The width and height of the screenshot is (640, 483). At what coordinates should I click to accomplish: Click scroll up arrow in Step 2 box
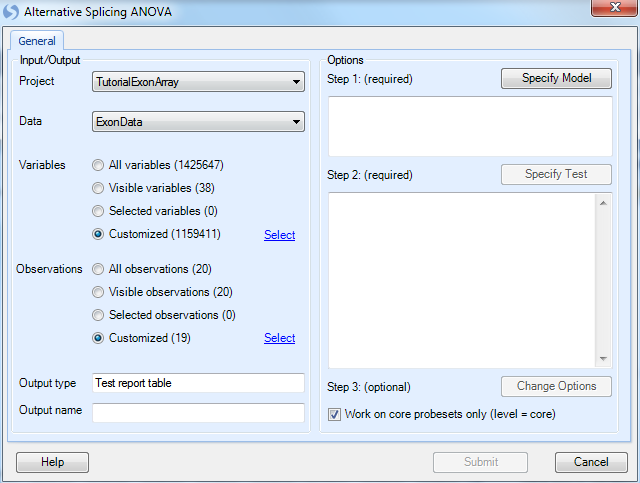603,203
